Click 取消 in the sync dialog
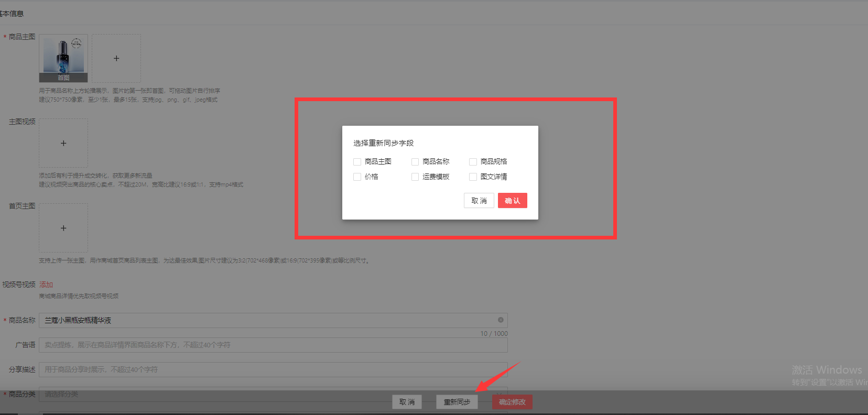Image resolution: width=868 pixels, height=415 pixels. (479, 201)
